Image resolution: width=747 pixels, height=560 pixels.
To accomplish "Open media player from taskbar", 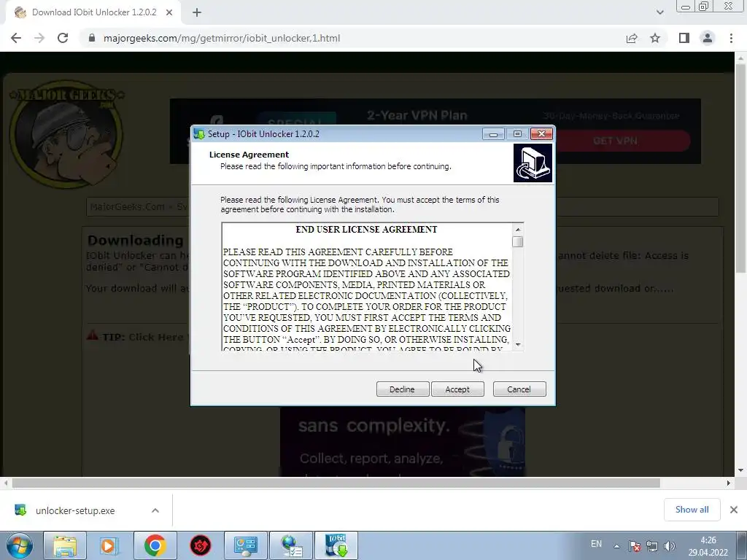I will [x=109, y=545].
